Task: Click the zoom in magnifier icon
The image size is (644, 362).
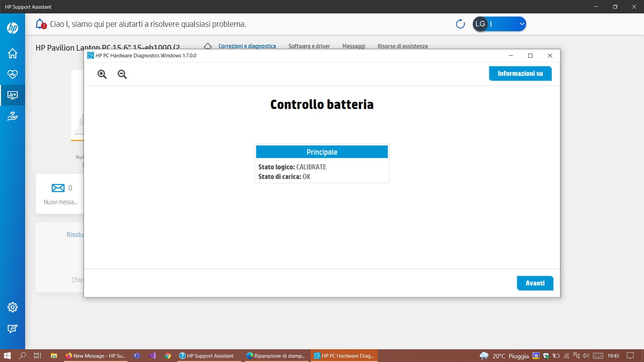Action: tap(102, 74)
